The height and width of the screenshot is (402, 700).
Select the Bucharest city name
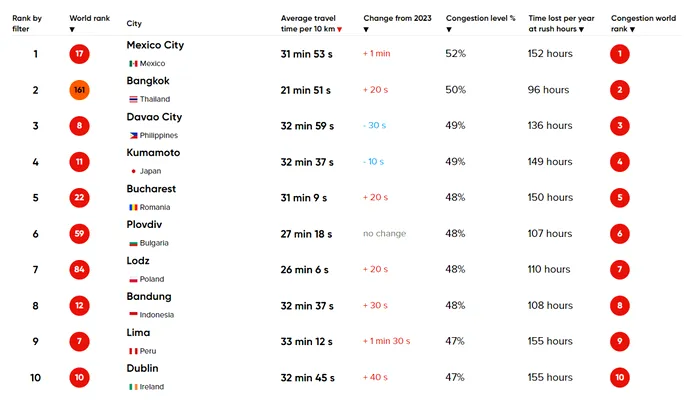(x=151, y=189)
